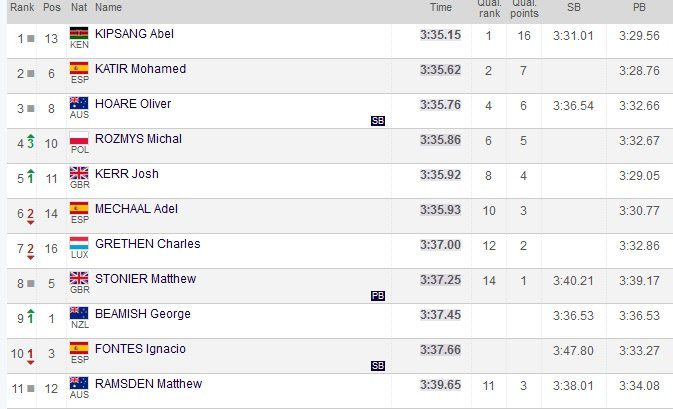Click the New Zealand flag by BEAMISH George
The image size is (673, 409).
point(79,313)
